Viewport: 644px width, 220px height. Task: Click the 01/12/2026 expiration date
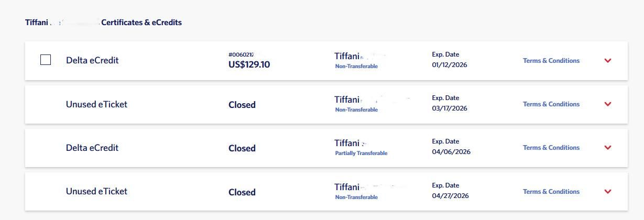point(449,65)
